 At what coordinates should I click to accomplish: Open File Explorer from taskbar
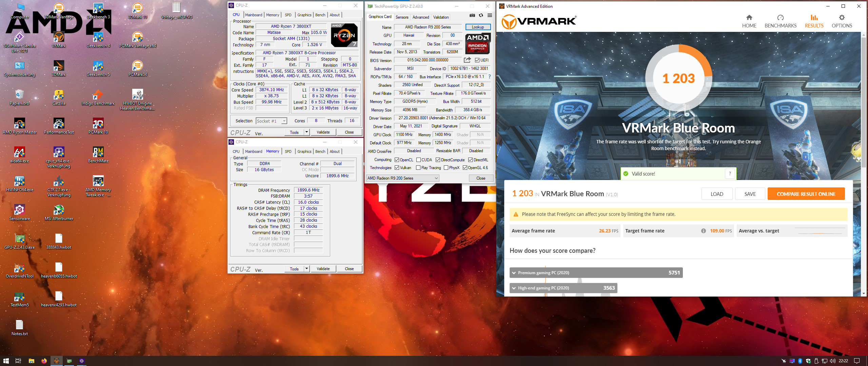32,361
